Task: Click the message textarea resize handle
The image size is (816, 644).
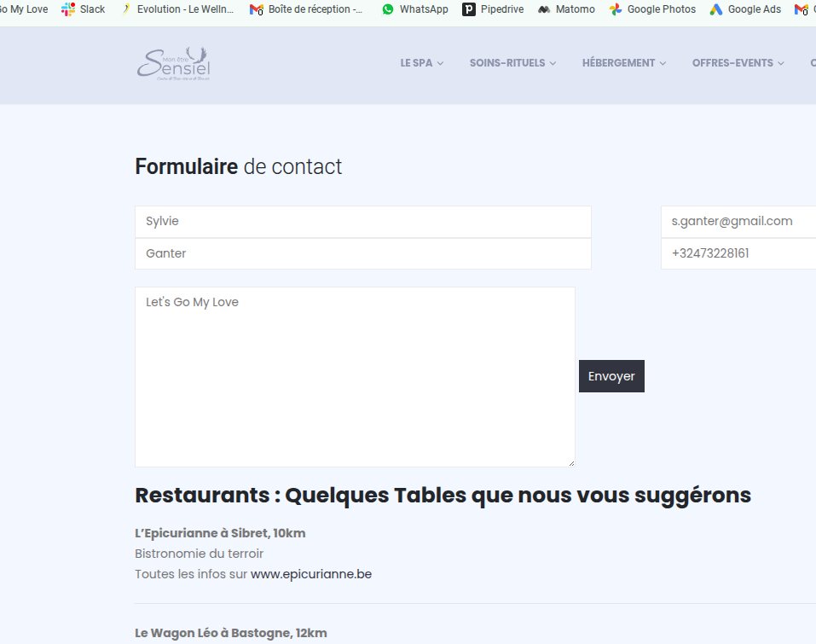Action: (x=571, y=463)
